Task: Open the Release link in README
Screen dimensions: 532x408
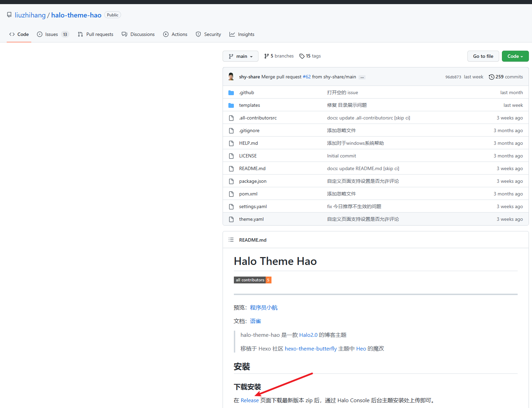Action: point(250,400)
